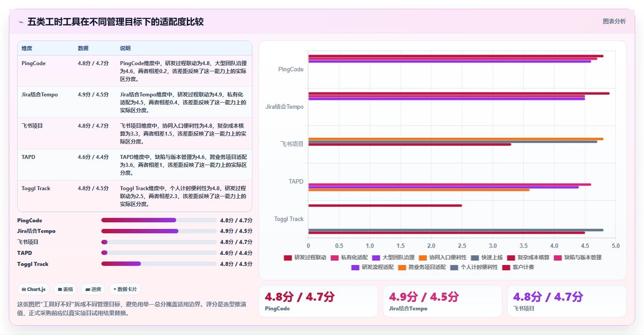This screenshot has width=644, height=335.
Task: Select the 数据卡片 chip
Action: click(125, 289)
